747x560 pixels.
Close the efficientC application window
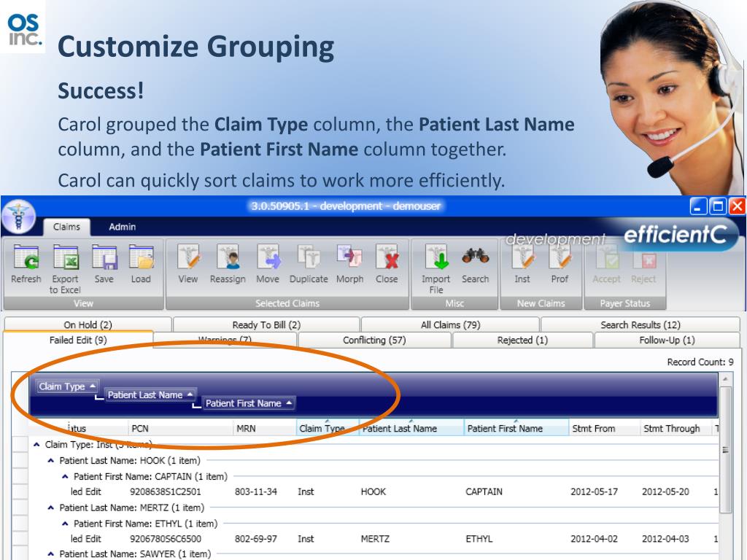[x=737, y=206]
